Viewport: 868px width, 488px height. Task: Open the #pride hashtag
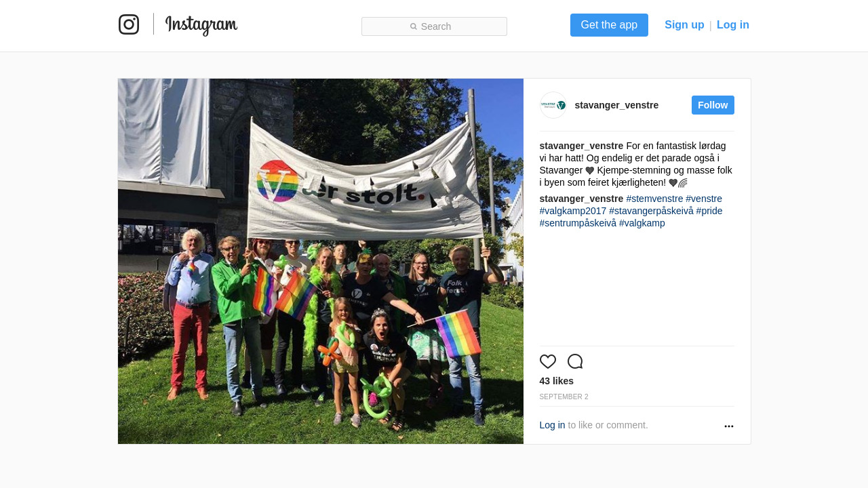coord(709,211)
